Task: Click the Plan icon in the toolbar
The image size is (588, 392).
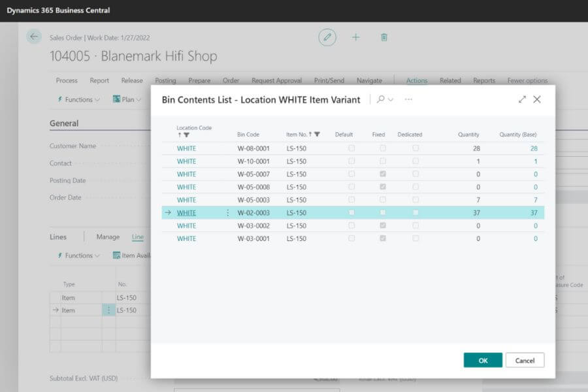Action: pos(117,99)
